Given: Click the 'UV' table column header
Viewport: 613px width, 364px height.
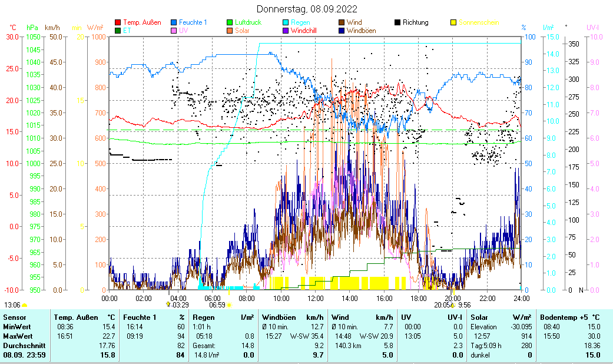Looking at the screenshot, I should [x=406, y=317].
